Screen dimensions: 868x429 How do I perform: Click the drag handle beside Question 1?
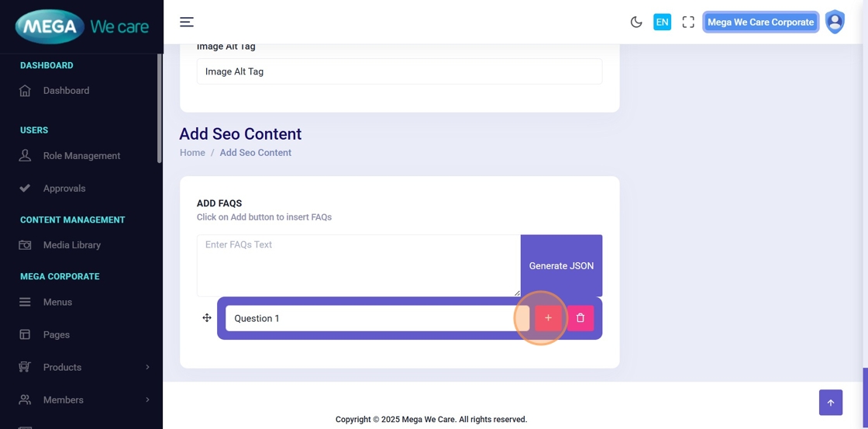[207, 318]
